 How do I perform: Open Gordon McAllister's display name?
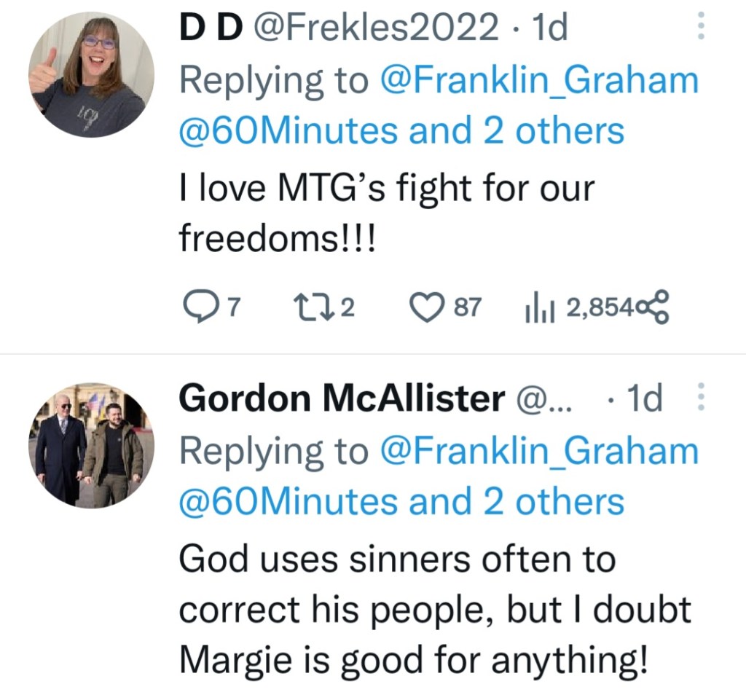tap(342, 398)
